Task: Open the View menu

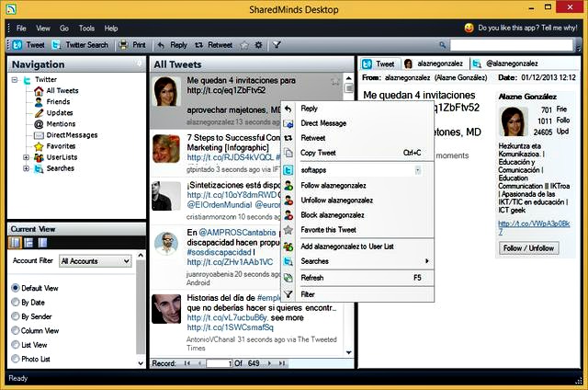Action: 43,29
